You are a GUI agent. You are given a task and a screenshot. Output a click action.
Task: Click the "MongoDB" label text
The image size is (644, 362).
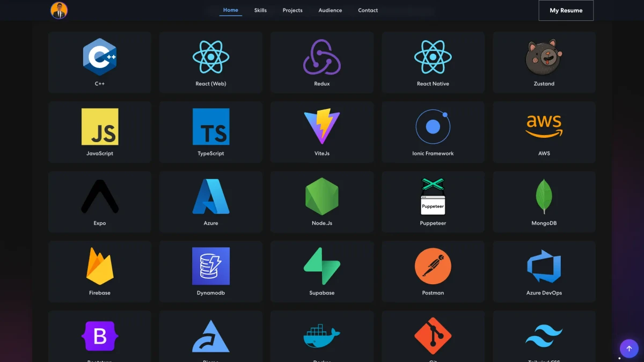pyautogui.click(x=544, y=223)
